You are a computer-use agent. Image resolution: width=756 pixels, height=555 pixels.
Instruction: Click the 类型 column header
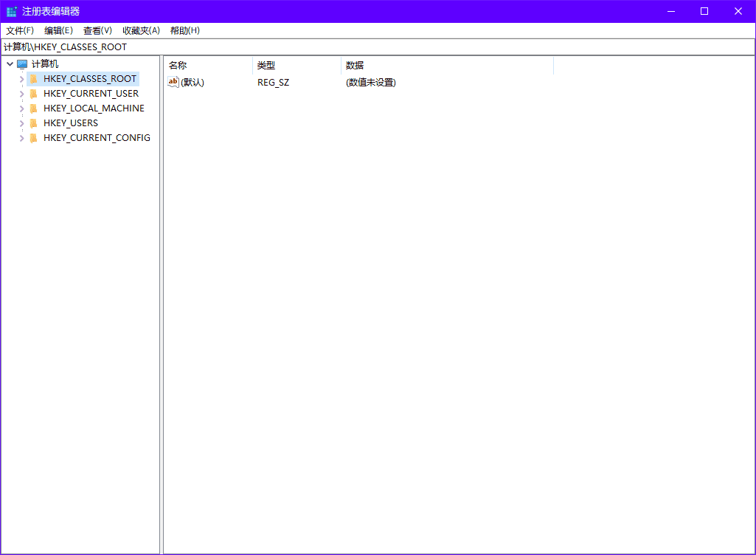point(296,65)
